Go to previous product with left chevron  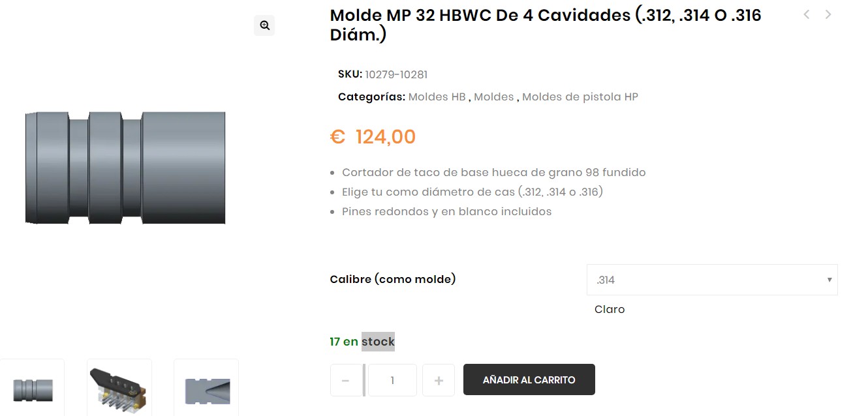[807, 14]
